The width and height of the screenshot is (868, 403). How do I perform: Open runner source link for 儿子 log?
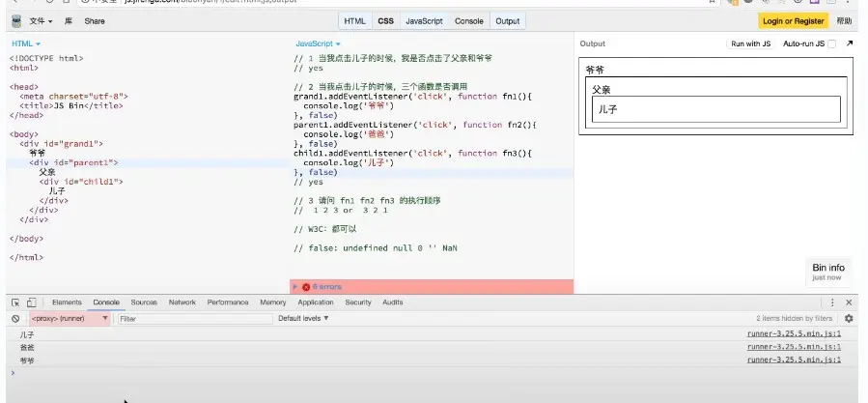coord(794,333)
